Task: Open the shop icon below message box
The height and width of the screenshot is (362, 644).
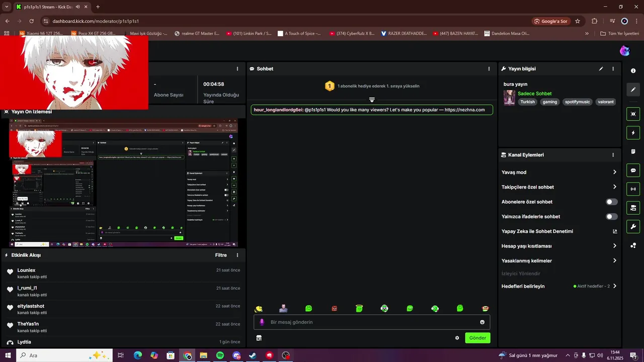Action: click(x=259, y=338)
